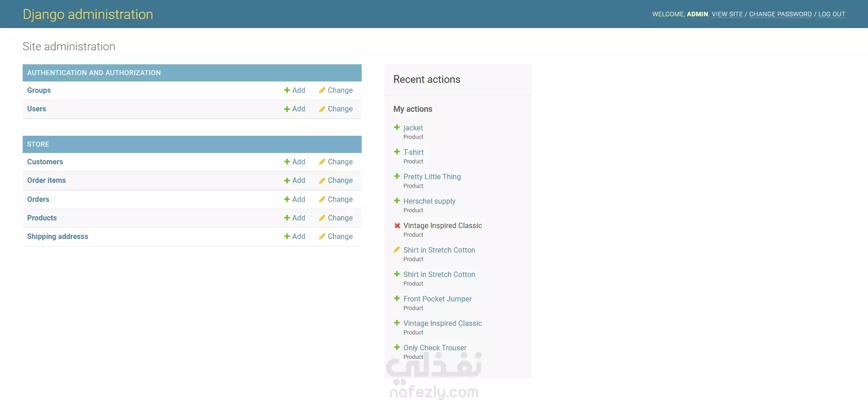This screenshot has width=868, height=401.
Task: Click the pencil icon in the Users row
Action: 322,109
